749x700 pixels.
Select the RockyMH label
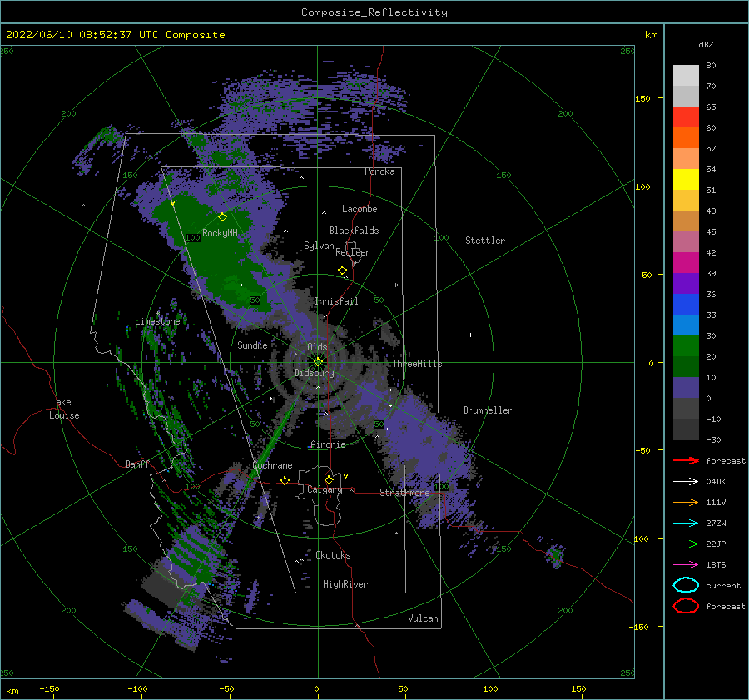(220, 233)
